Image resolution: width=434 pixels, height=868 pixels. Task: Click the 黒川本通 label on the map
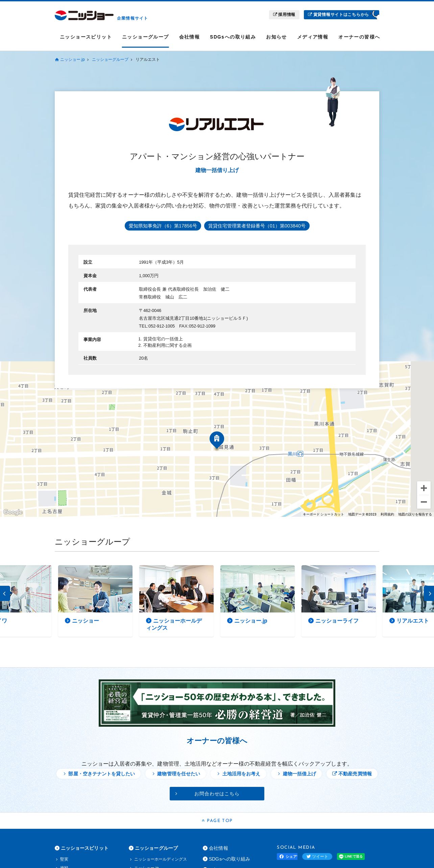tap(324, 424)
